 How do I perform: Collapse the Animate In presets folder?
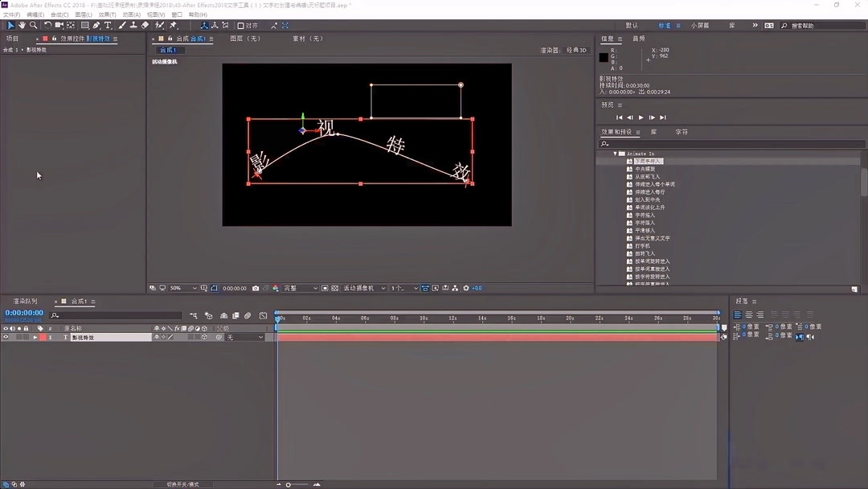point(616,153)
